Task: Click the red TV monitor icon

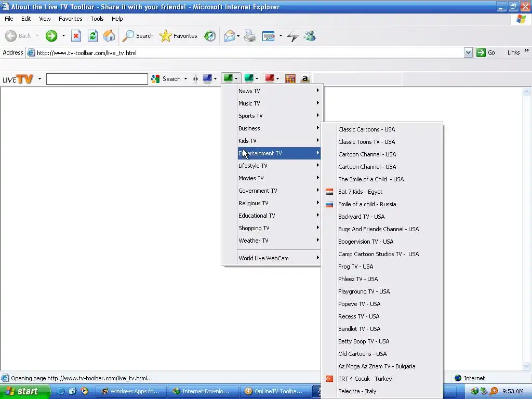Action: 270,79
